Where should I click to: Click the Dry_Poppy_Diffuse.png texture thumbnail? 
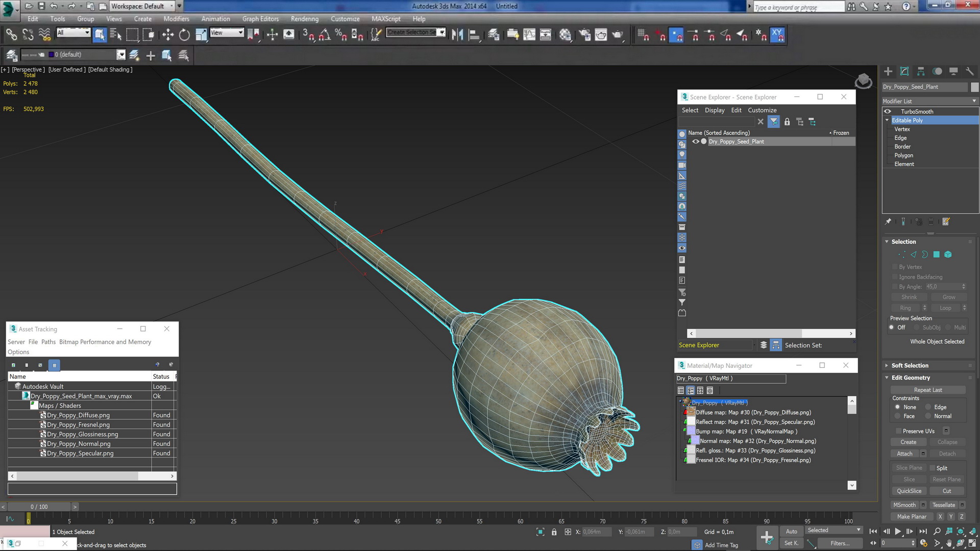click(x=693, y=412)
